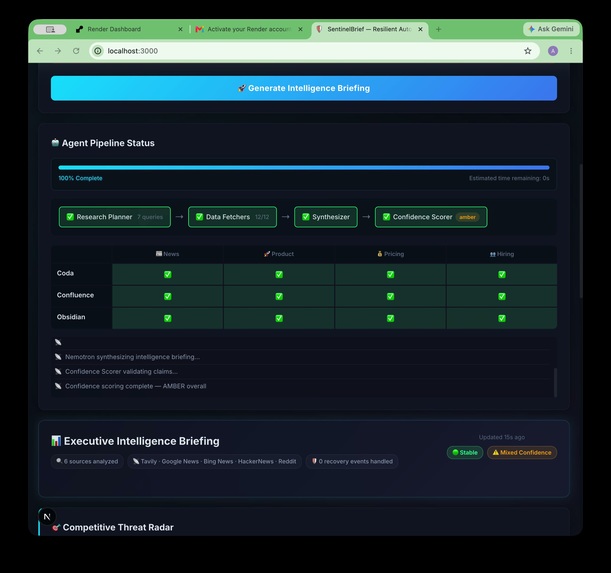Click Confluence Product checkmark
The image size is (611, 573).
point(279,296)
